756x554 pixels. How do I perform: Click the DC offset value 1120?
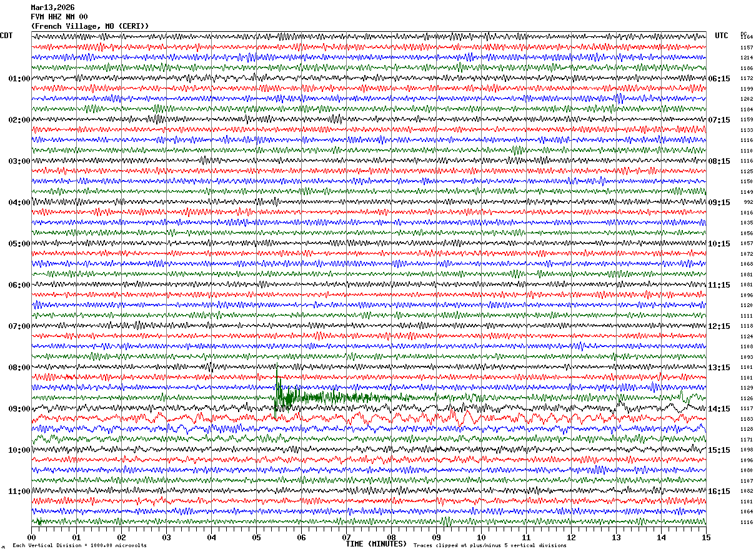tap(747, 306)
